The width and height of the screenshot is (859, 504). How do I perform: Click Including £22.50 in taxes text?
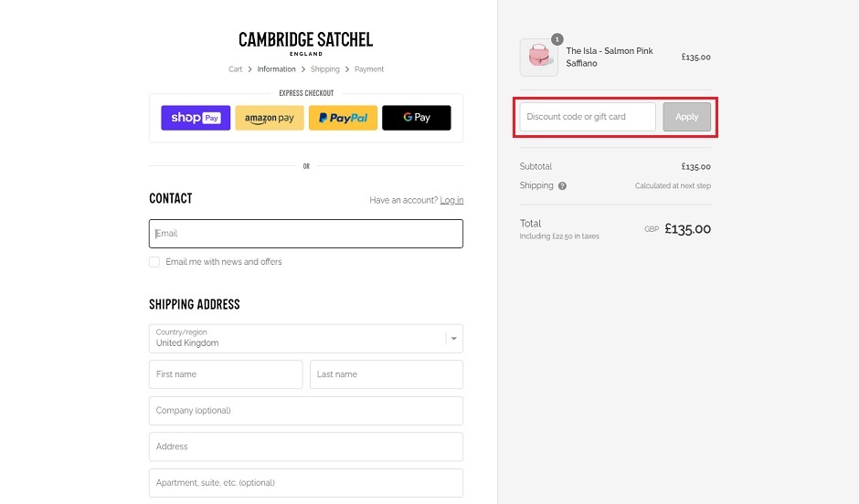[559, 236]
